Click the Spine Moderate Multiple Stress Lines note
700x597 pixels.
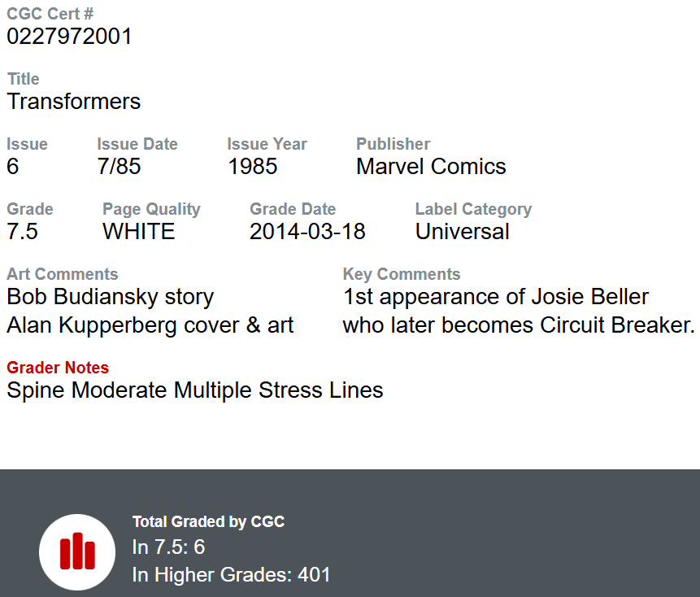click(x=195, y=390)
